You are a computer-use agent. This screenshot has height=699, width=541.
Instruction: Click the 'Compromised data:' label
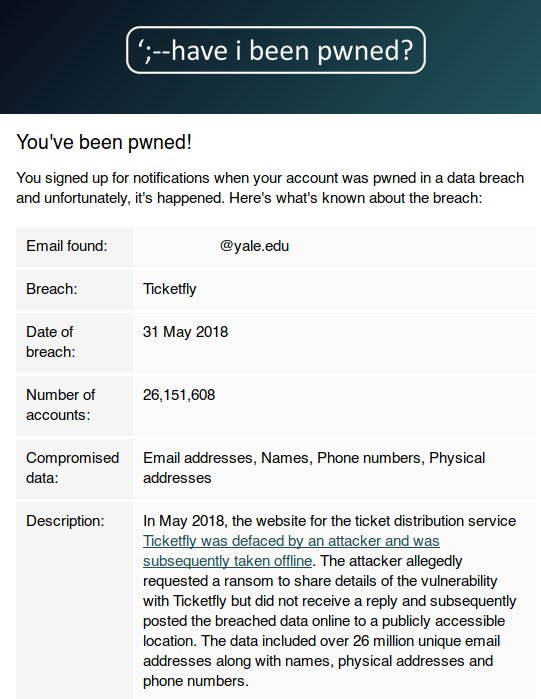click(x=73, y=468)
